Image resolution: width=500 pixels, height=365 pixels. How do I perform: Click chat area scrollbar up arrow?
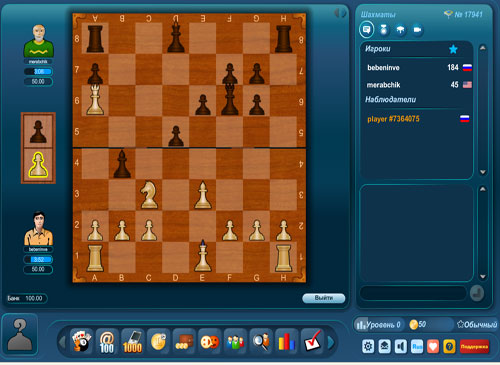click(483, 189)
